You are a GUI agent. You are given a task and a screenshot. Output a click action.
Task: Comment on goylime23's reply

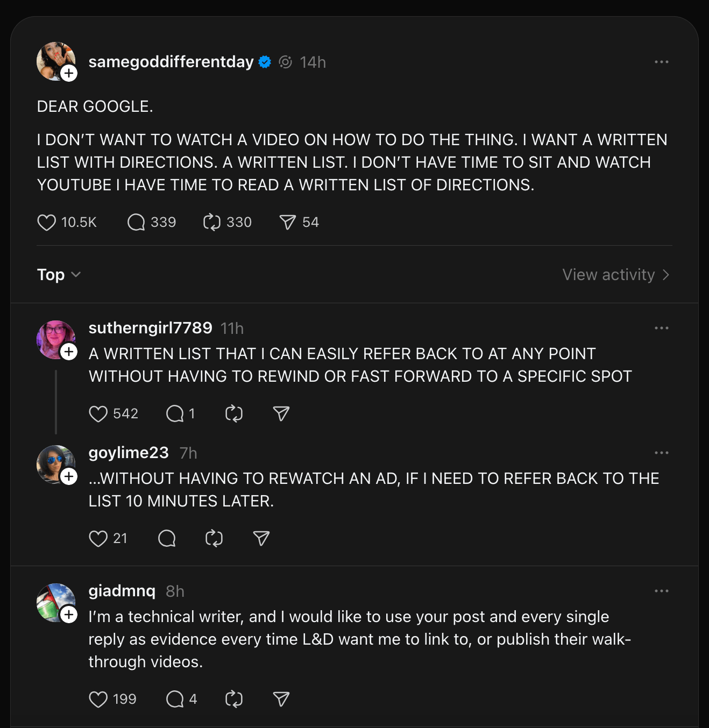[167, 539]
